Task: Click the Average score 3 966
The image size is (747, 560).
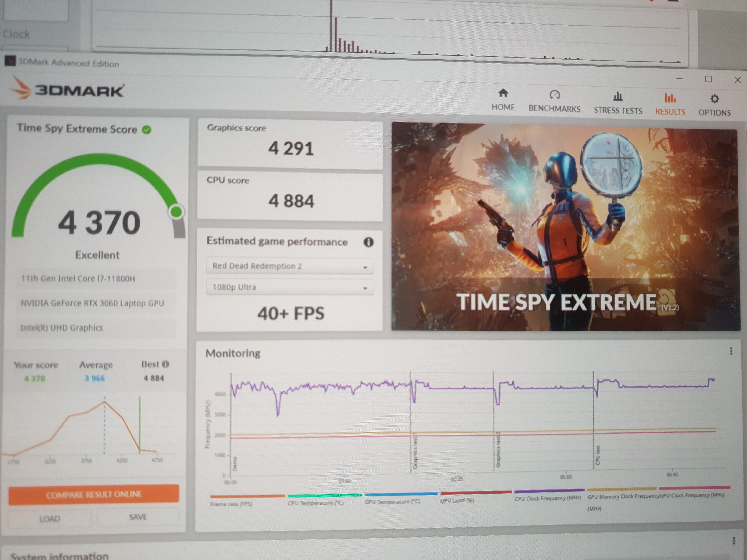Action: click(95, 378)
